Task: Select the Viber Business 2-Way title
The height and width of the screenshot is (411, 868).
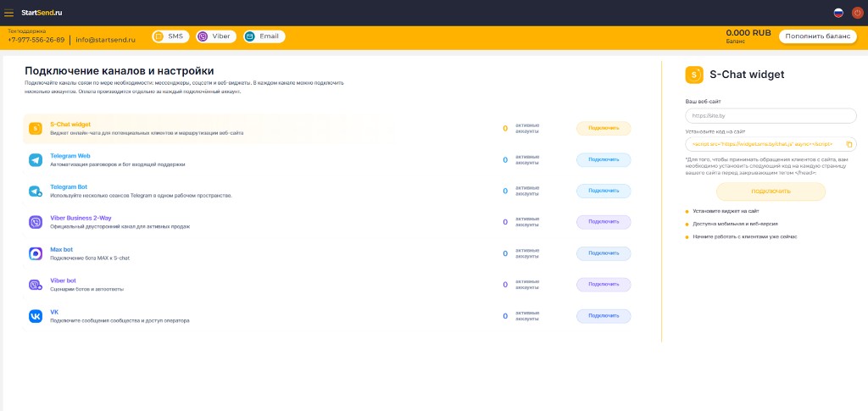Action: click(81, 218)
